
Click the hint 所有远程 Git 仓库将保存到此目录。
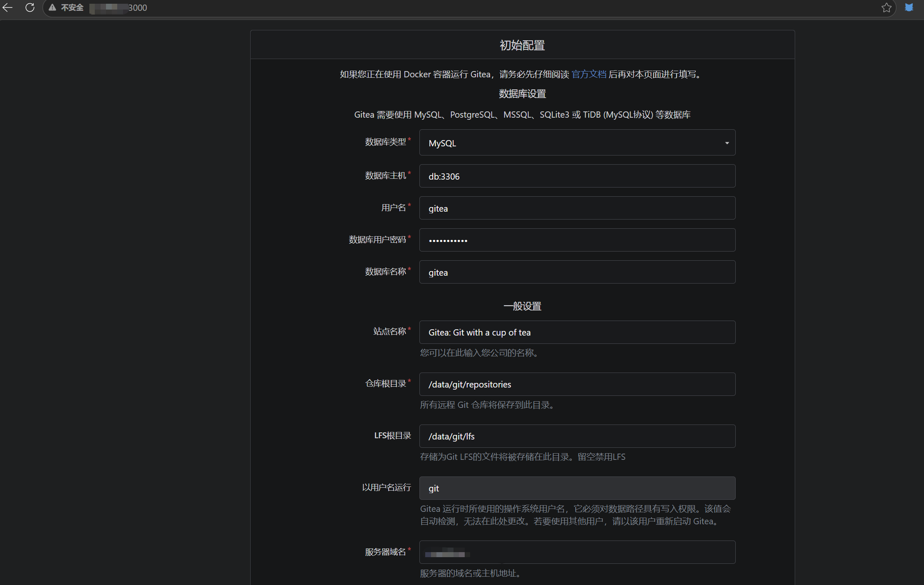click(x=487, y=405)
